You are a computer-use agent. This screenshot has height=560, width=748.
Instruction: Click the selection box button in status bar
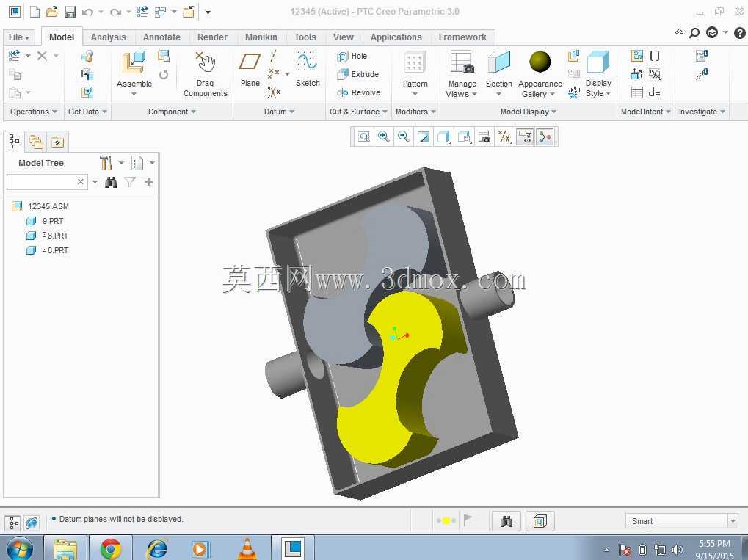[x=540, y=521]
